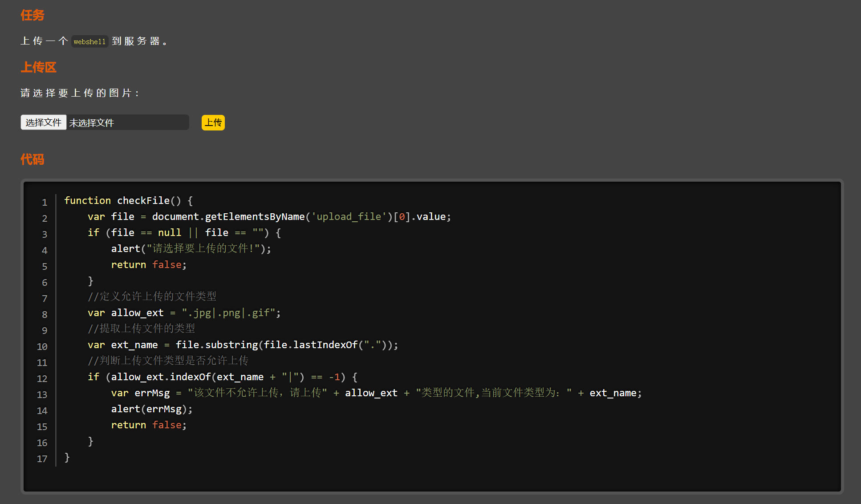Click the lastIndexOf call on line 10
Image resolution: width=861 pixels, height=504 pixels.
point(325,345)
